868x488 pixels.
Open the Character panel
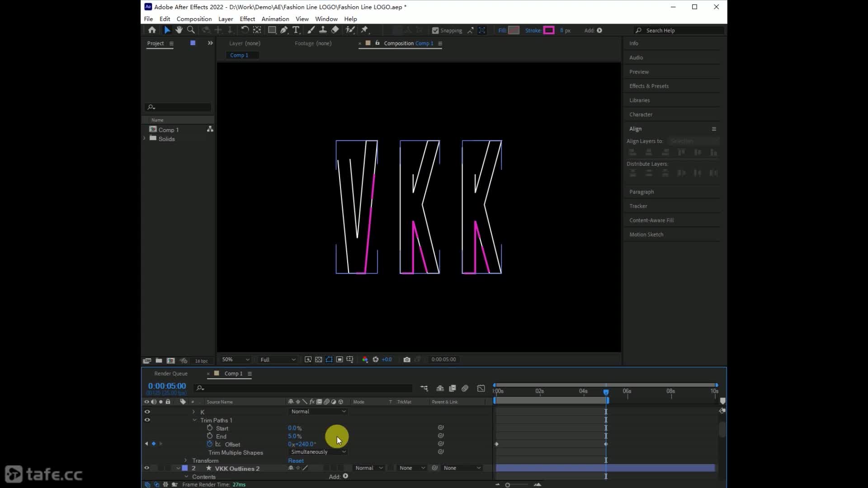tap(641, 114)
